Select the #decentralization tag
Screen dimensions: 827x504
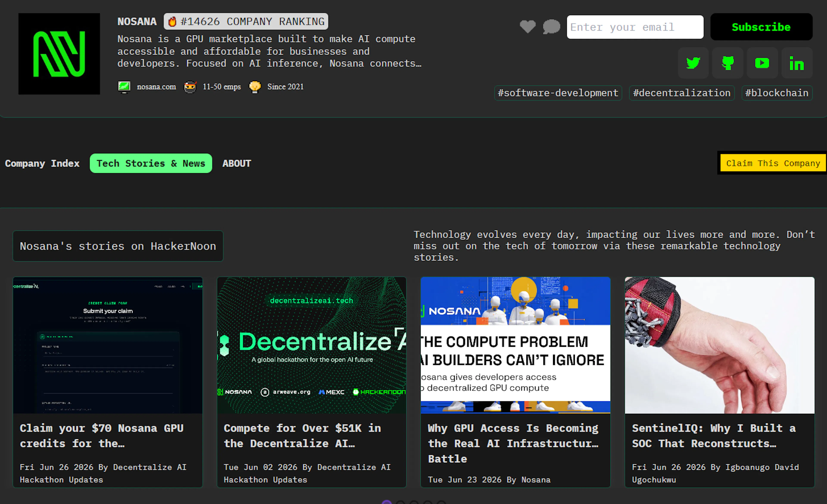pyautogui.click(x=682, y=93)
